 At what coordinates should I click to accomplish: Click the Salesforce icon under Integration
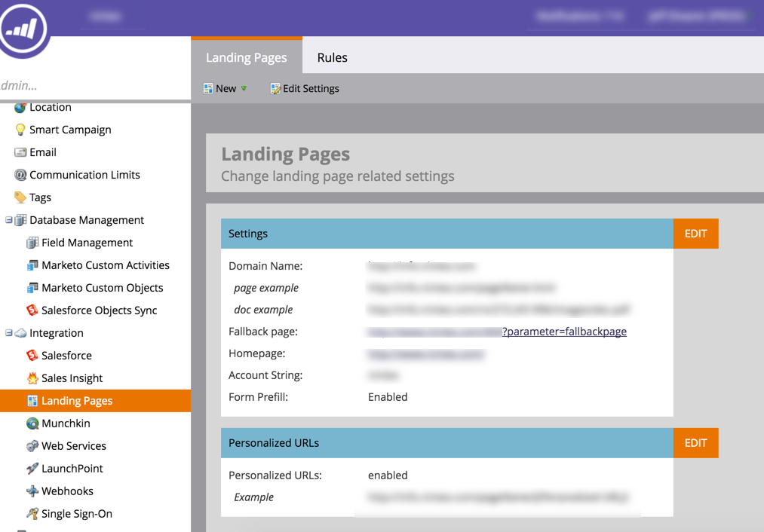click(x=32, y=356)
